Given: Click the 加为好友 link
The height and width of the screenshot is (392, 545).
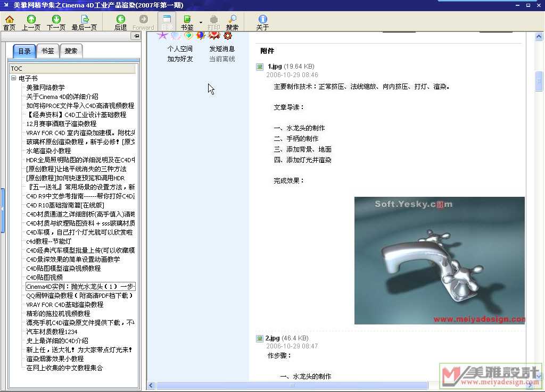Looking at the screenshot, I should point(180,59).
